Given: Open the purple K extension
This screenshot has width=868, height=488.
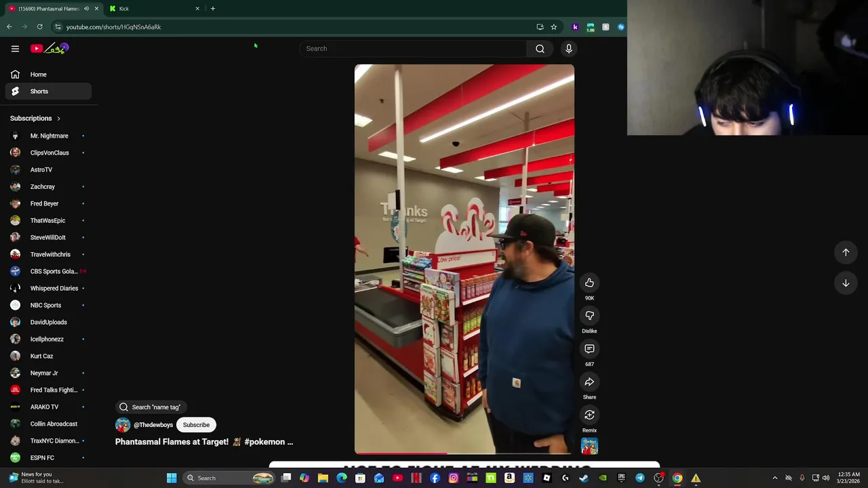Looking at the screenshot, I should point(575,27).
